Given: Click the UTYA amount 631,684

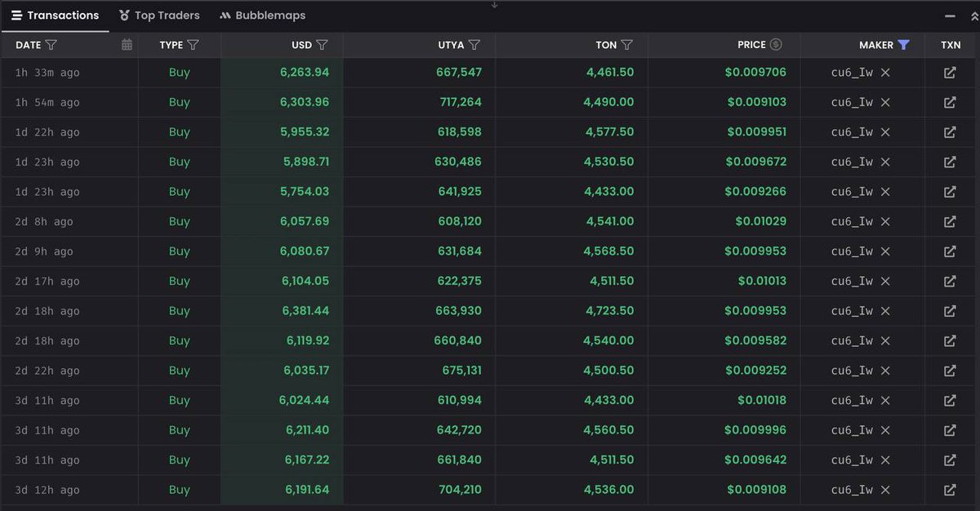Looking at the screenshot, I should tap(458, 251).
